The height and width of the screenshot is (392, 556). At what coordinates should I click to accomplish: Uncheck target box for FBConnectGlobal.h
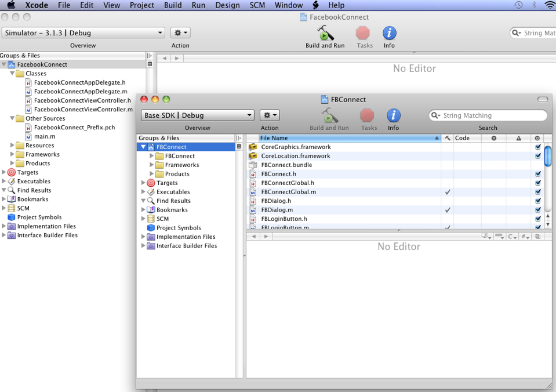click(x=538, y=183)
